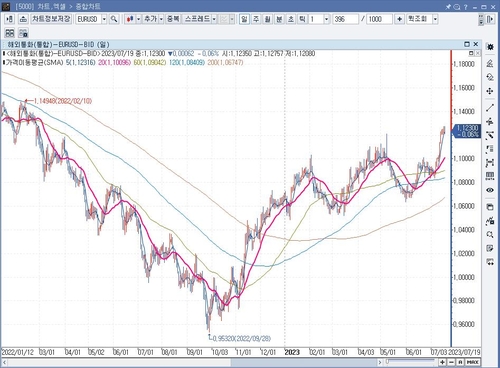
Task: Open the EURUSD symbol dropdown arrow
Action: [104, 19]
